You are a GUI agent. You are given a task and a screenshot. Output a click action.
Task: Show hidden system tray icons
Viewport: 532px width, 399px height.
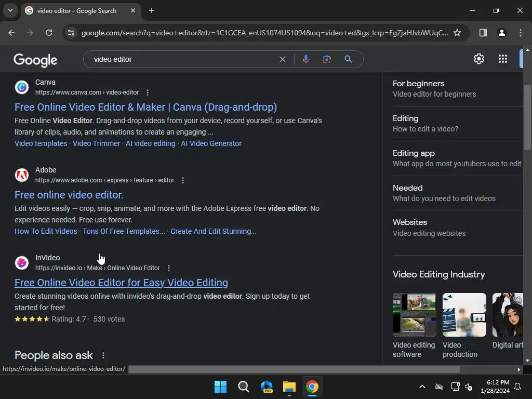click(422, 387)
